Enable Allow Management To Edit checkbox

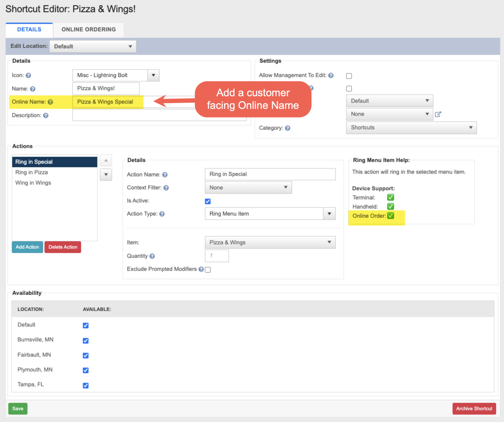tap(349, 76)
